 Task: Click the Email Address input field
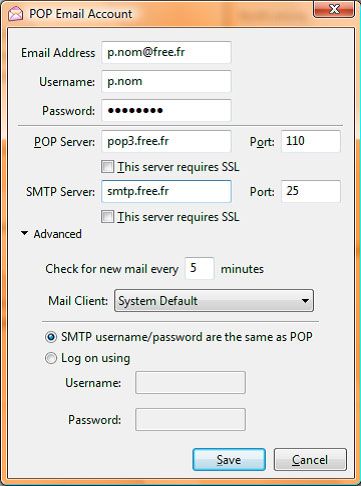coord(166,52)
